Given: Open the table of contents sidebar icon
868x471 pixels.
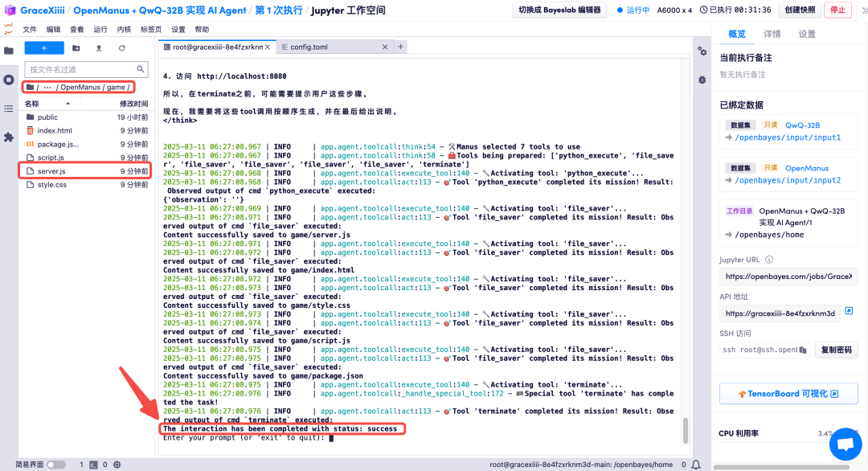Looking at the screenshot, I should 9,109.
